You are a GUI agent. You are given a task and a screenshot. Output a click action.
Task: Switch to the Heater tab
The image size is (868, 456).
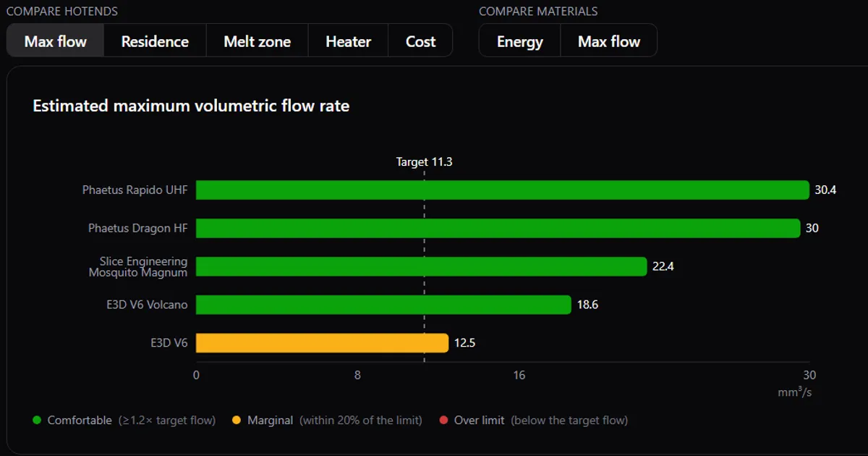[x=348, y=41]
